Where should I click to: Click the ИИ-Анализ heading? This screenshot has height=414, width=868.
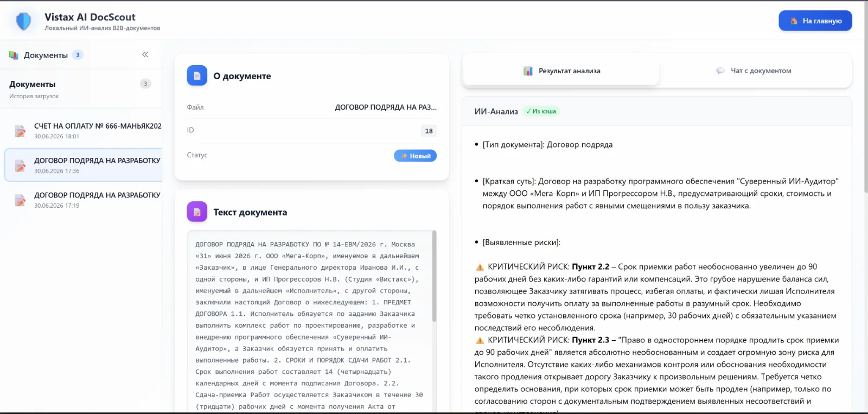[x=496, y=111]
